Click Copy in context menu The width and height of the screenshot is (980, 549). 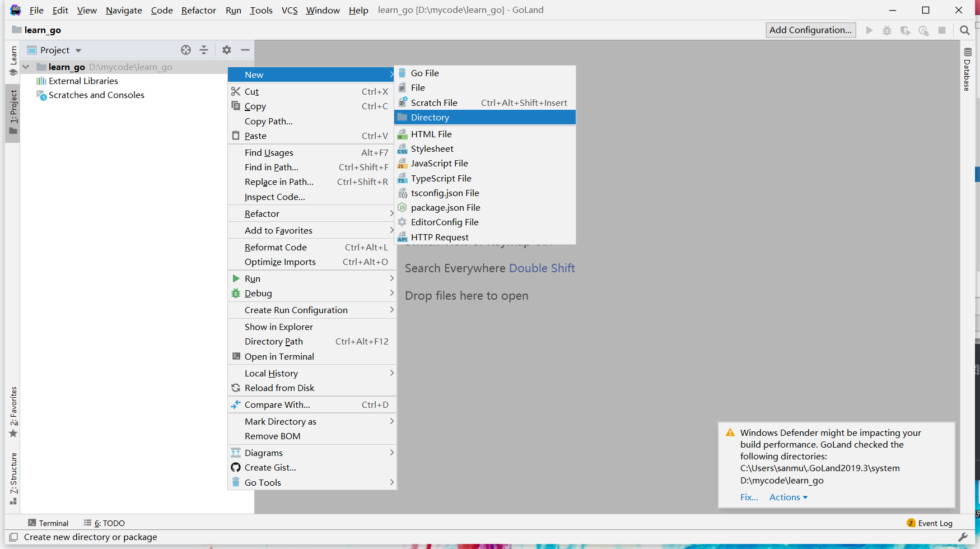312,106
